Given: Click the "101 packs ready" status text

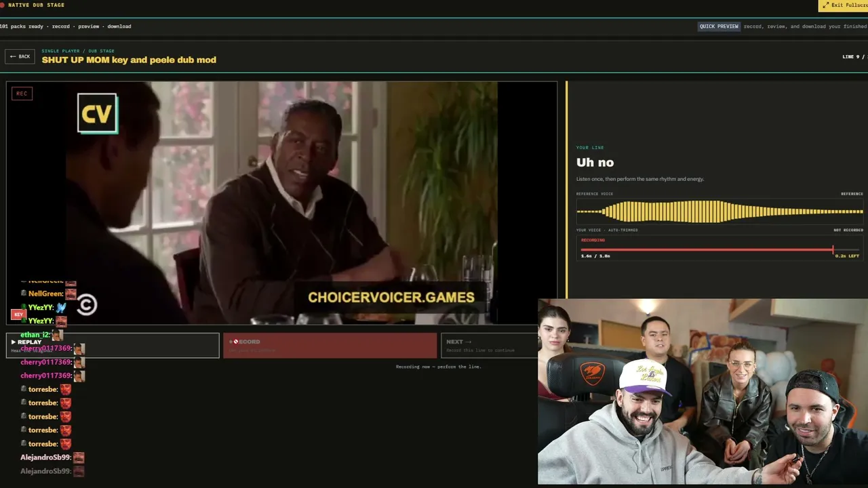Looking at the screenshot, I should 22,26.
